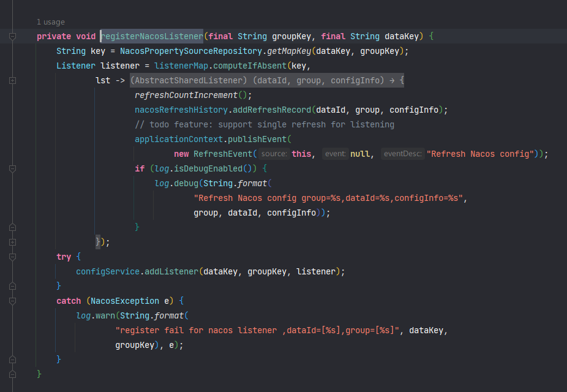Click the "format" call on the log.warn line
Screen dimensions: 567x392
pos(169,315)
